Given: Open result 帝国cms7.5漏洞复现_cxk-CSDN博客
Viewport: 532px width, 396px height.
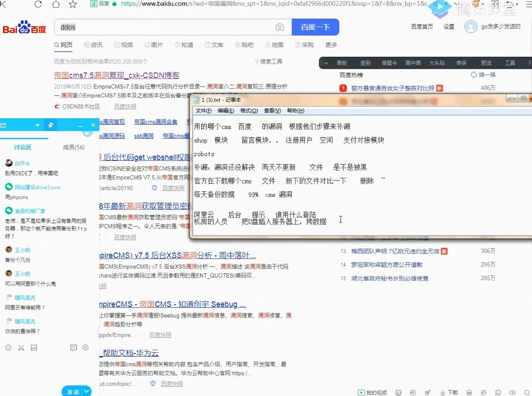Looking at the screenshot, I should click(117, 75).
